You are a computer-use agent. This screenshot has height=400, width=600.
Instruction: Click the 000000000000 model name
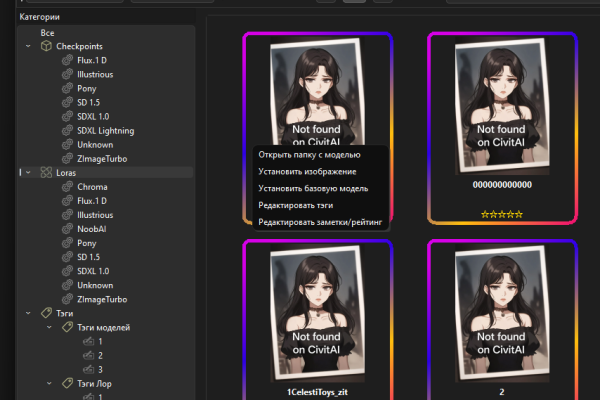502,184
